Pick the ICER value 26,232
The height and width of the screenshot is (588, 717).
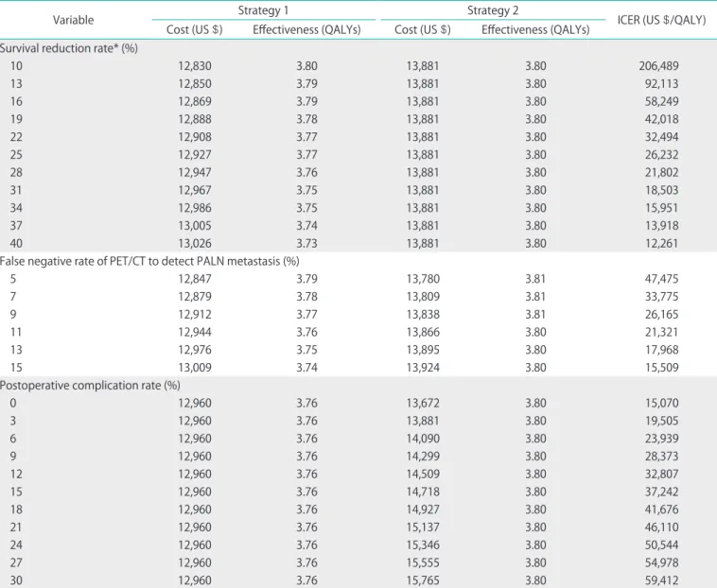point(662,155)
